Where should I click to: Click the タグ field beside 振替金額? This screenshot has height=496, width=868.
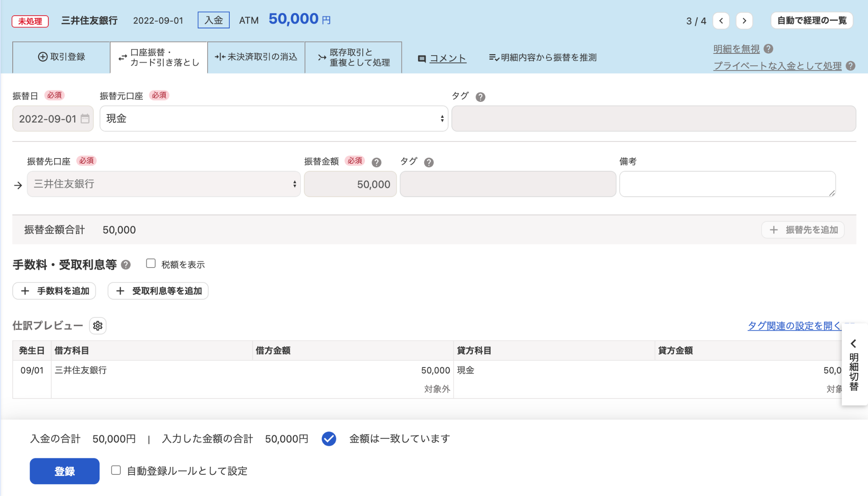coord(508,184)
